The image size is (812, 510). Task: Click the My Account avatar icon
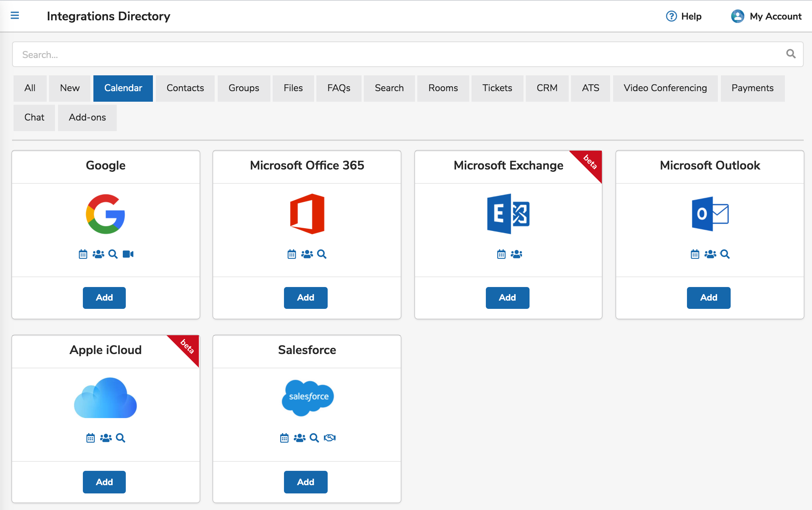[x=737, y=16]
